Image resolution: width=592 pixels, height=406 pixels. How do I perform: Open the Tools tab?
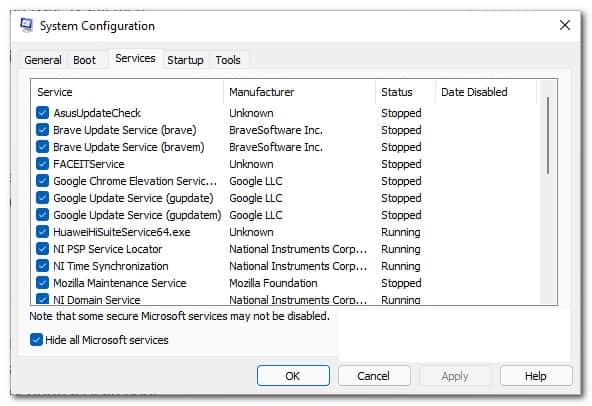pos(228,60)
